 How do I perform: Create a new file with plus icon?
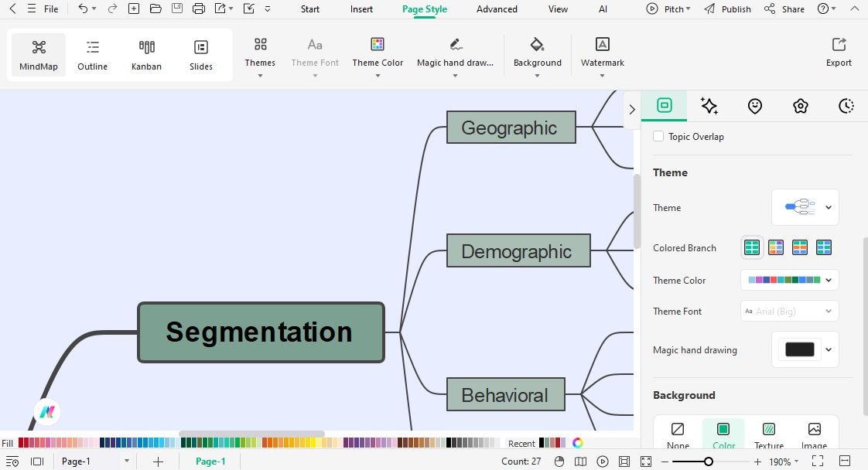(x=133, y=9)
